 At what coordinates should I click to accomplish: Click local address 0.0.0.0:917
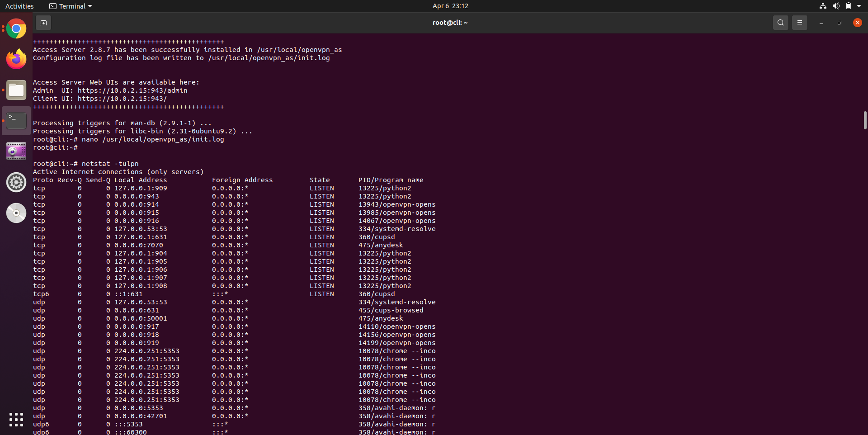click(x=137, y=326)
